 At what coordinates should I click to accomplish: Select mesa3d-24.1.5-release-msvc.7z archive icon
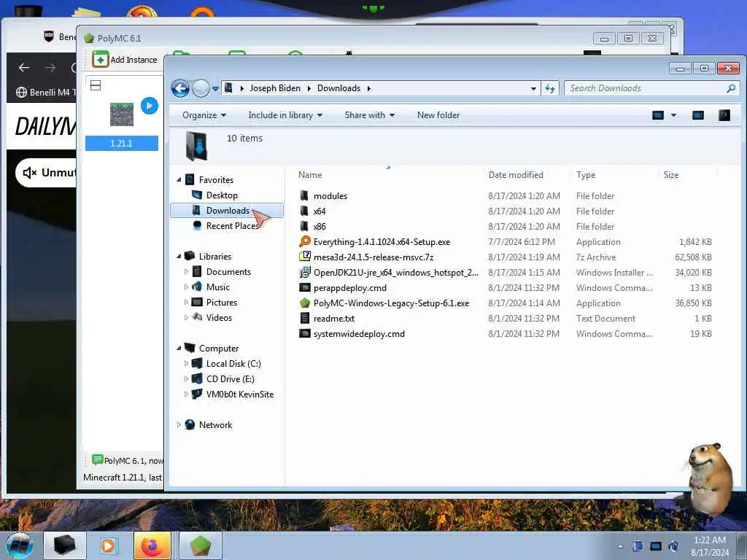pyautogui.click(x=304, y=257)
